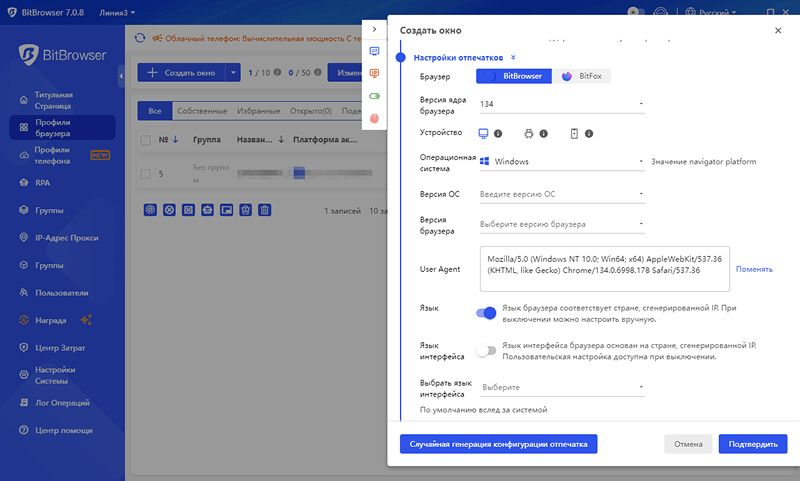Select the desktop computer device icon
Viewport: 800px width, 481px height.
483,133
